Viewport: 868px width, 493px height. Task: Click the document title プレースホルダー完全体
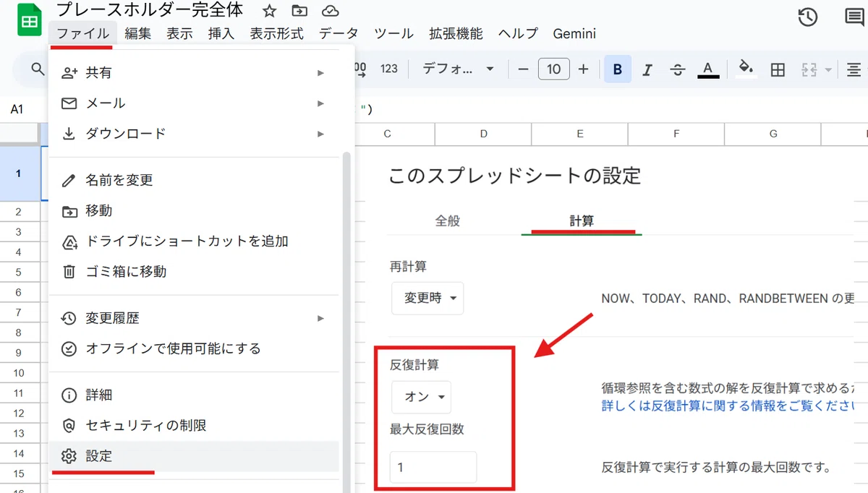pos(150,11)
